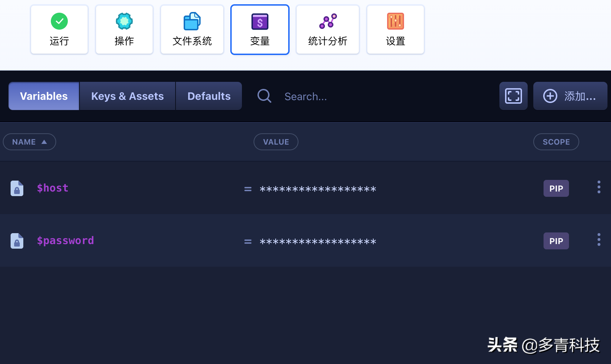Click the search magnifier icon
This screenshot has height=364, width=611.
(264, 96)
